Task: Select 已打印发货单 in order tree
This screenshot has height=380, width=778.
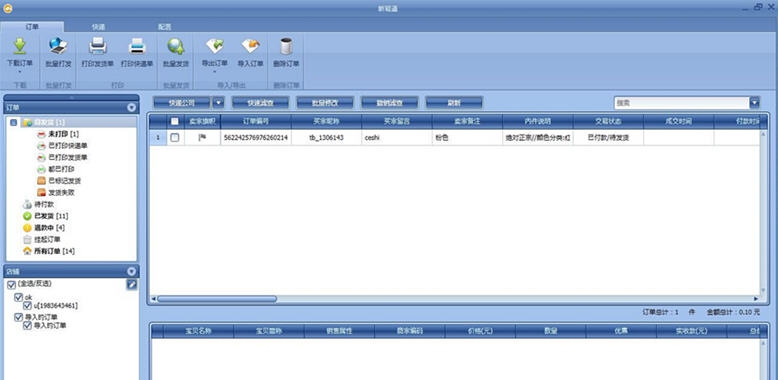Action: pos(68,157)
